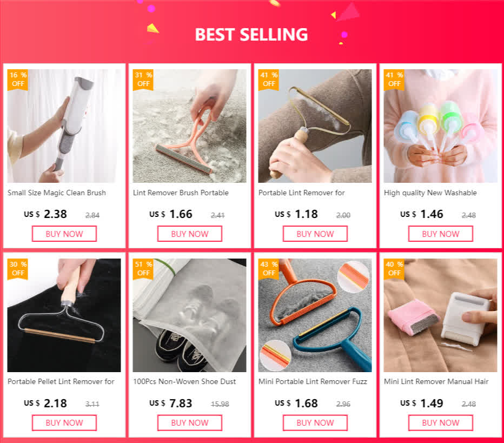This screenshot has height=443, width=504.
Task: Click the BEST SELLING banner heading
Action: pyautogui.click(x=251, y=35)
